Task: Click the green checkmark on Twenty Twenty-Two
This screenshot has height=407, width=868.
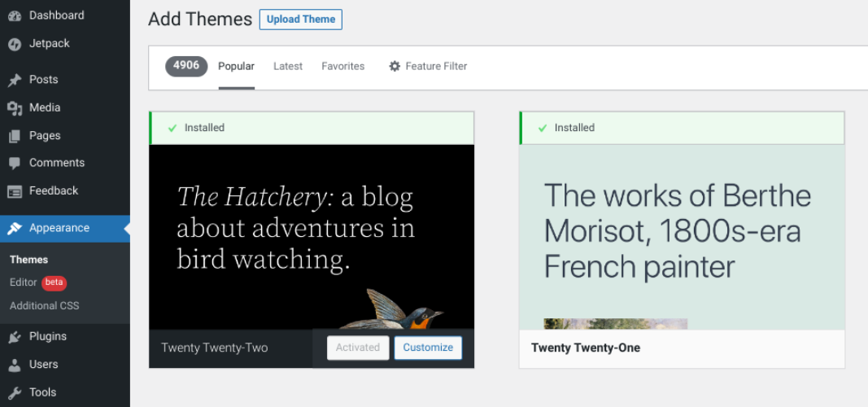Action: click(172, 128)
